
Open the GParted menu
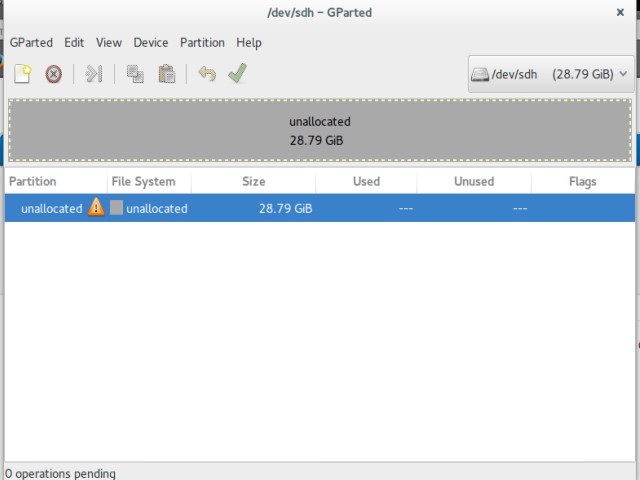[31, 43]
